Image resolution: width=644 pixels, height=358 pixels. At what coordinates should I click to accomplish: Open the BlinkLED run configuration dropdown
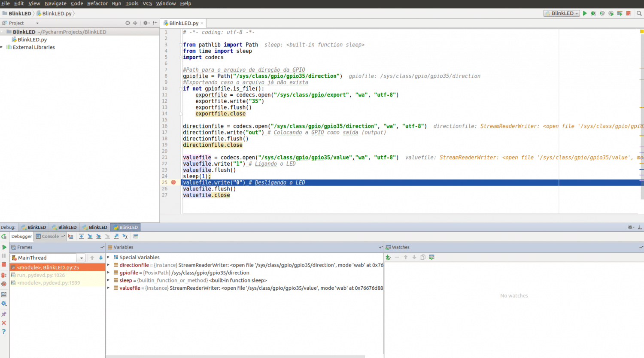pyautogui.click(x=562, y=13)
